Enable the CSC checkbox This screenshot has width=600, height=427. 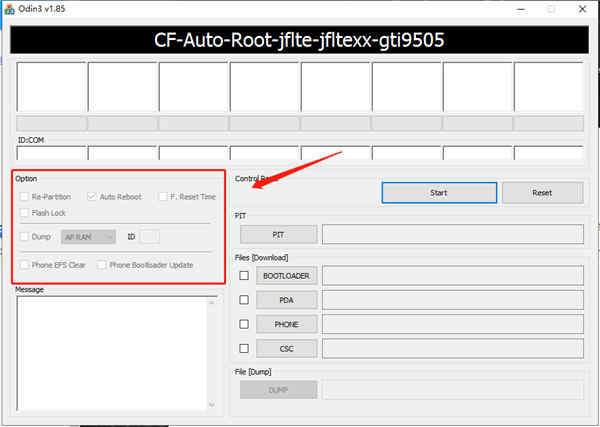click(244, 349)
